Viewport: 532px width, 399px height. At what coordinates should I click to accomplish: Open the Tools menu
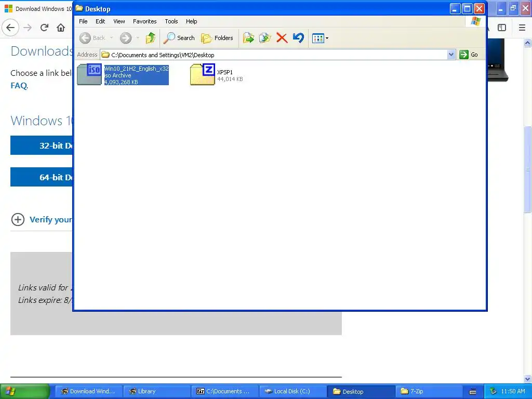pyautogui.click(x=171, y=21)
